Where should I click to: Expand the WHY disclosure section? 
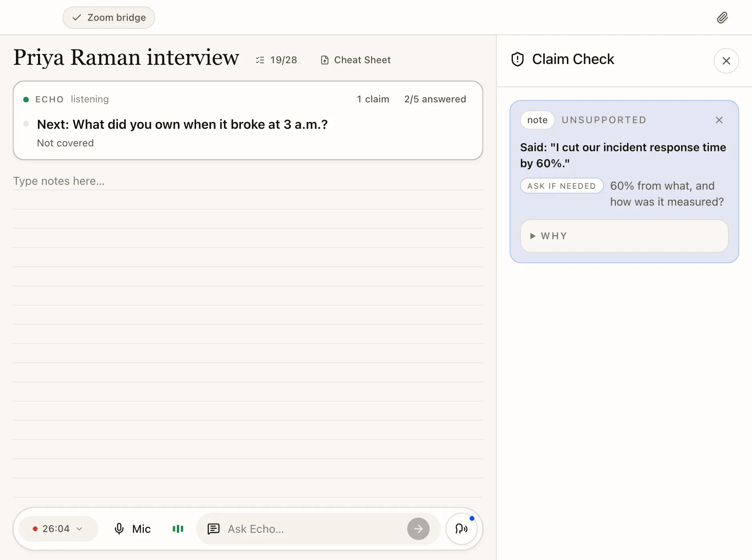click(624, 236)
